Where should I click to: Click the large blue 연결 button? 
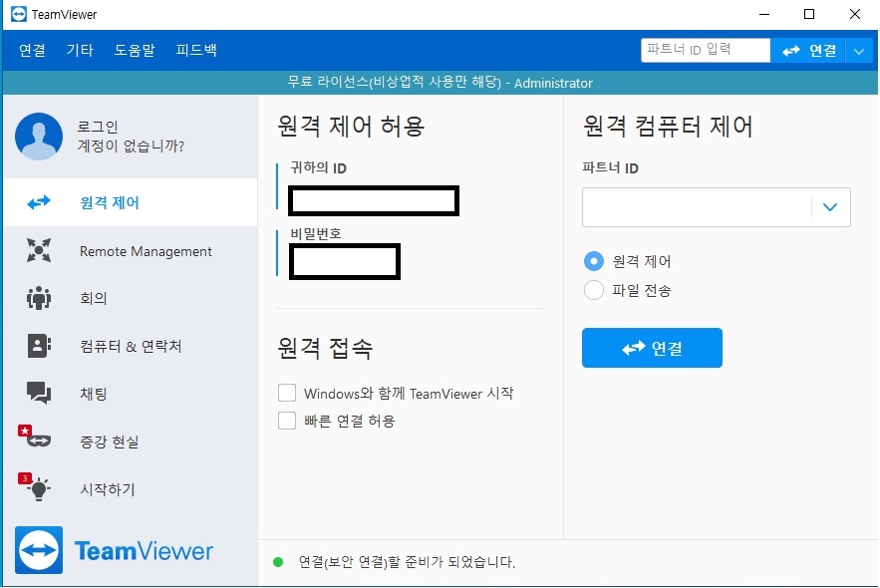(652, 348)
